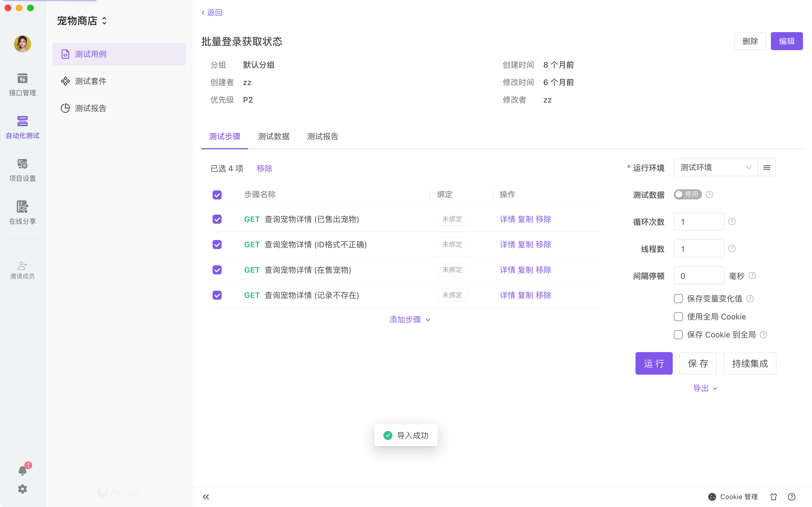Uncheck the 已售出宠物 step checkbox
The height and width of the screenshot is (507, 812).
(x=217, y=219)
